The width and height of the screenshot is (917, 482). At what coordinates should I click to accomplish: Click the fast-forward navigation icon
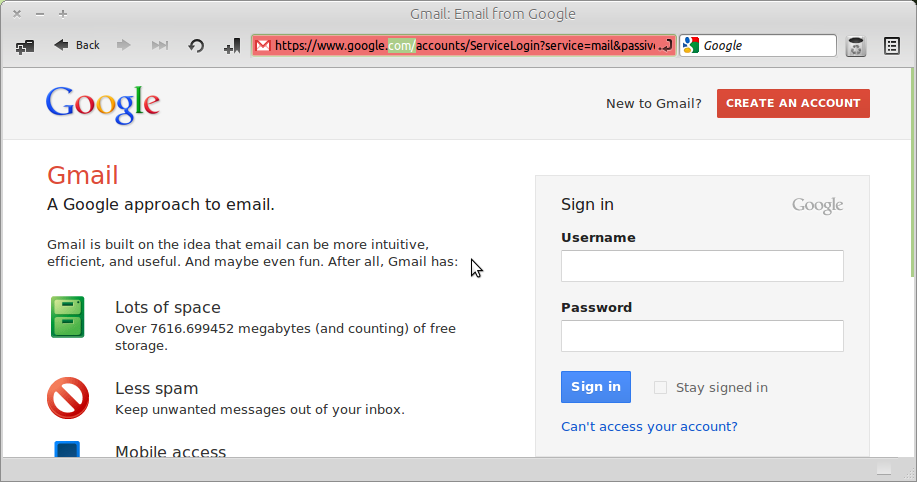point(160,45)
